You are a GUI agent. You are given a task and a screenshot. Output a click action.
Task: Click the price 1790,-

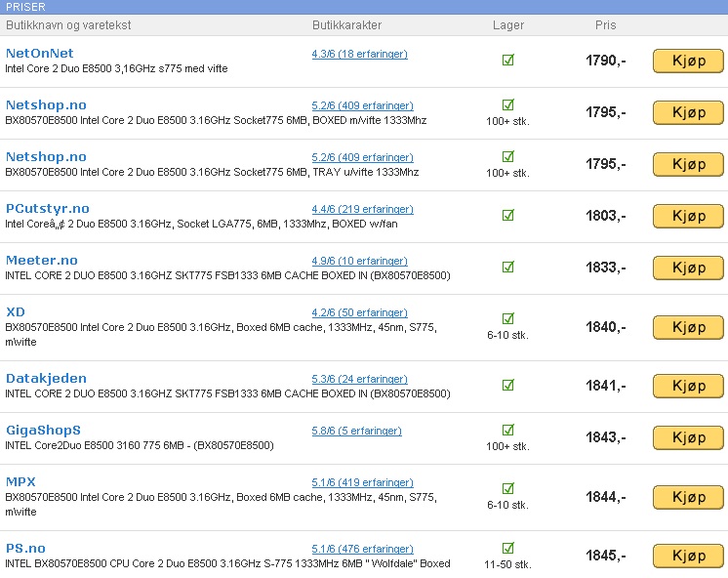pos(605,61)
